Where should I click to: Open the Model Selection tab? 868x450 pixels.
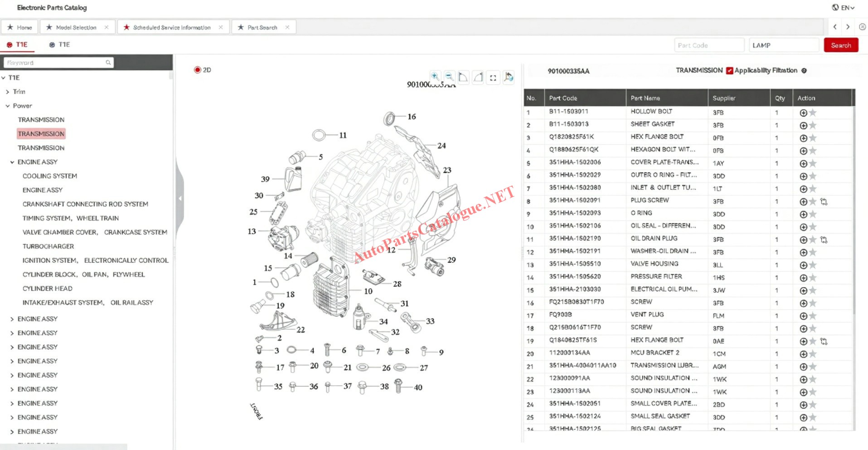pos(76,28)
